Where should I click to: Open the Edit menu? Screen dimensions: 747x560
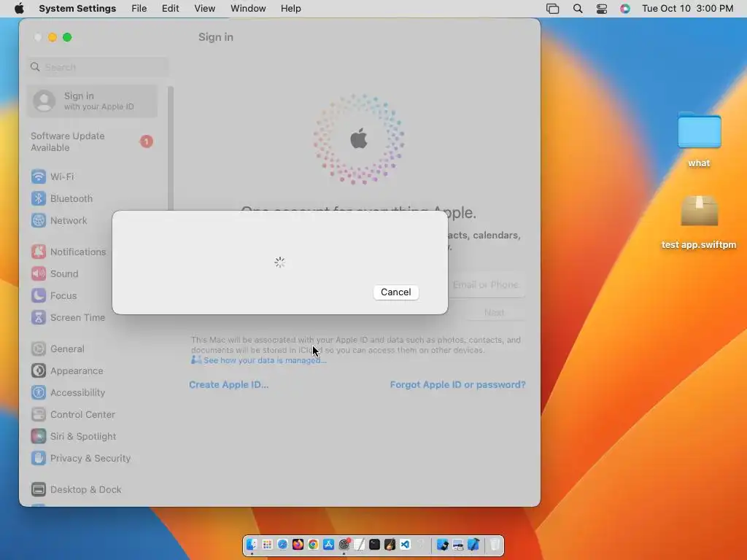point(170,9)
